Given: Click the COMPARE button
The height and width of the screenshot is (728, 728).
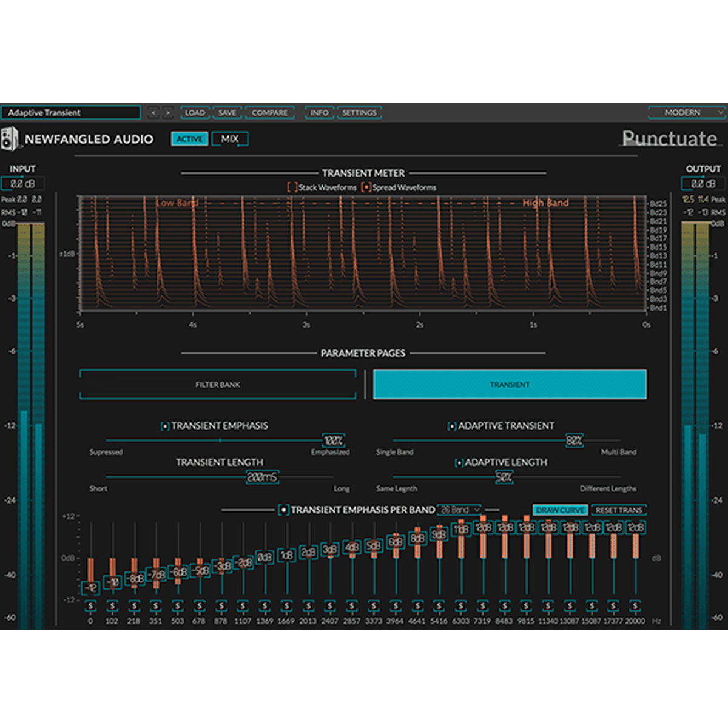Looking at the screenshot, I should point(270,113).
